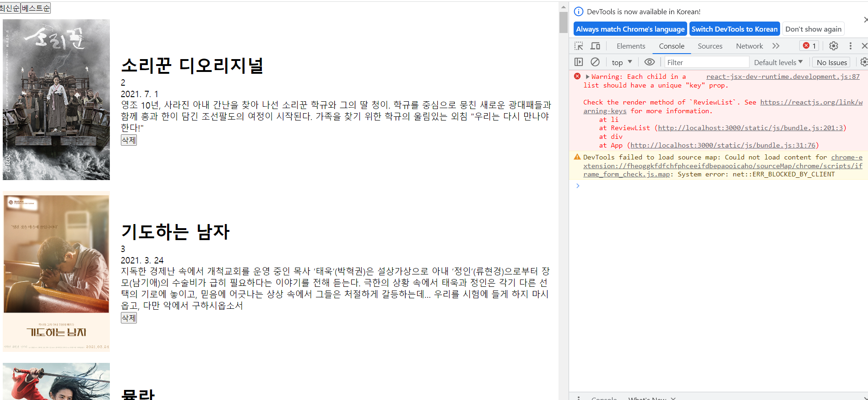Select the inspect element picker icon
The width and height of the screenshot is (868, 400).
tap(579, 46)
